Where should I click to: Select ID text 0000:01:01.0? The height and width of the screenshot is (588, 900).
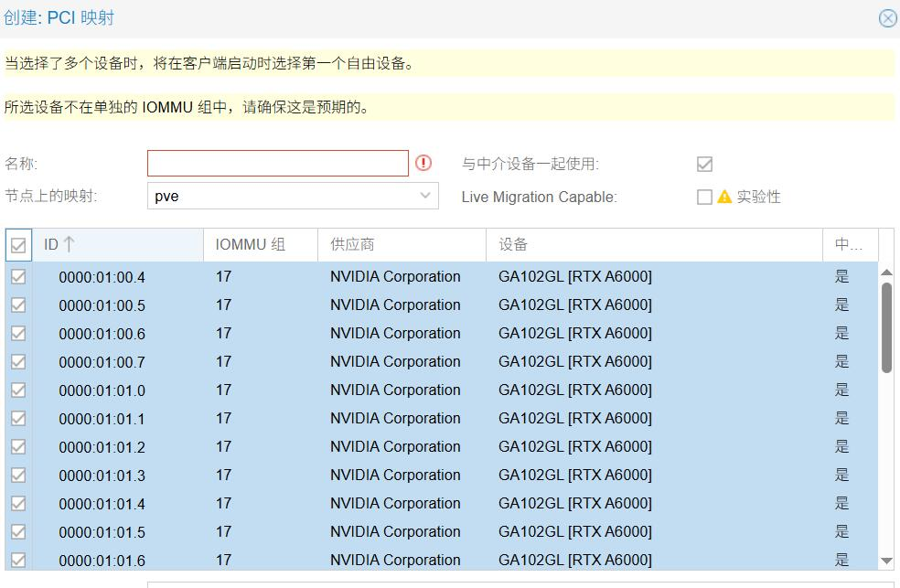102,390
